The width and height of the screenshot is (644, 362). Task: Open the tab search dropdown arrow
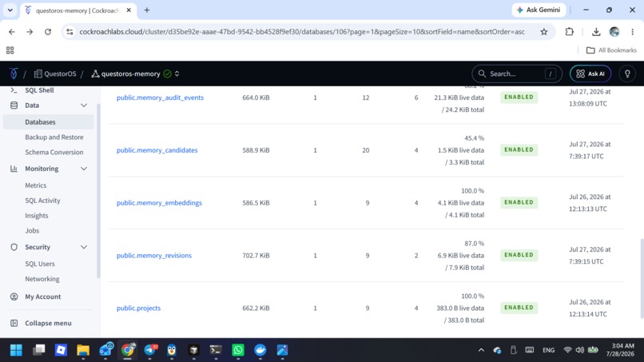(10, 10)
